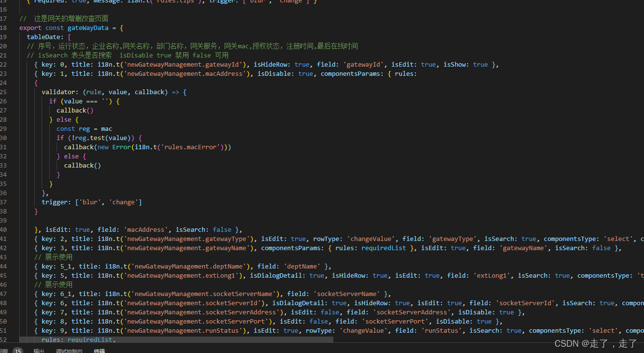Click the 'newGatewayManagement.socketServerId' string

(x=194, y=303)
